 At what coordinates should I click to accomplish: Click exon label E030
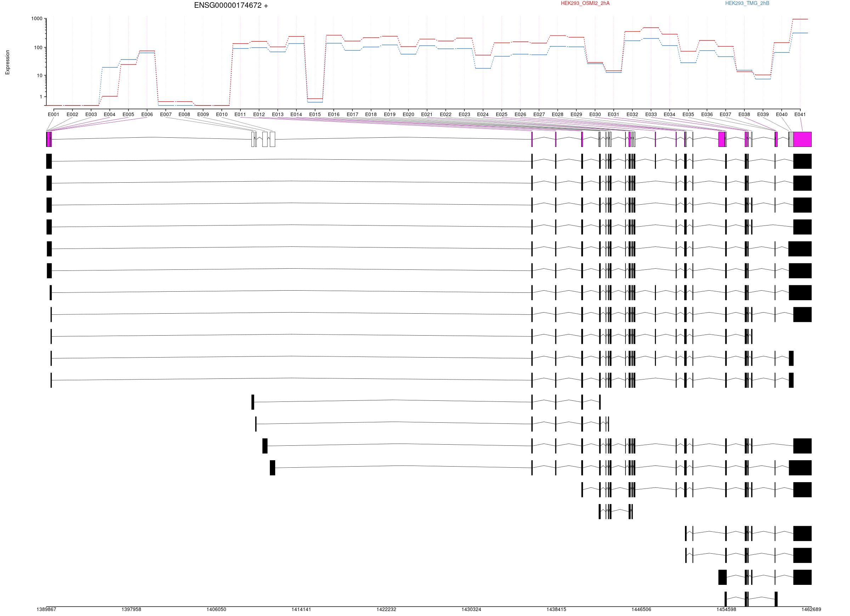pyautogui.click(x=595, y=115)
